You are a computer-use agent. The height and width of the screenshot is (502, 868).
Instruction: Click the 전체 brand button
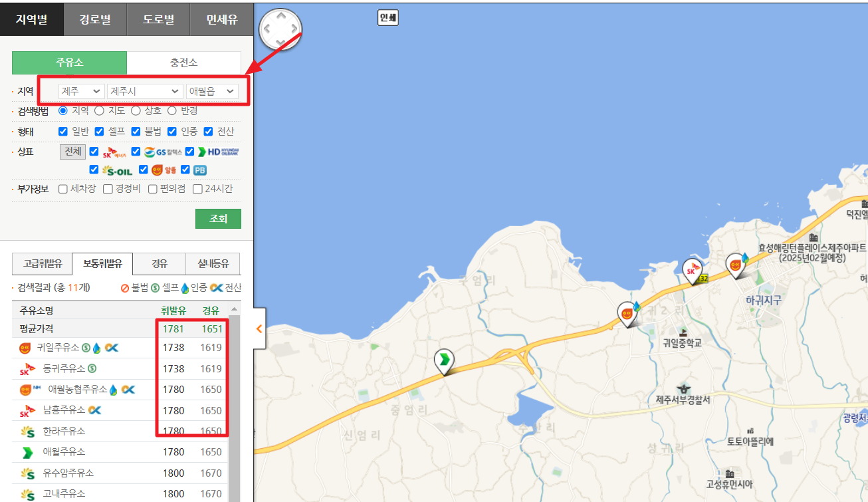pos(72,152)
